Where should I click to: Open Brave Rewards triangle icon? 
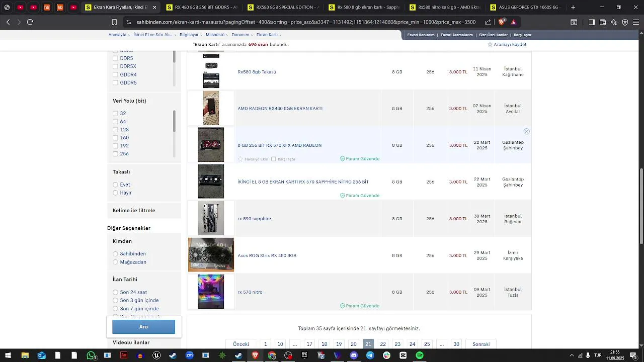click(513, 22)
